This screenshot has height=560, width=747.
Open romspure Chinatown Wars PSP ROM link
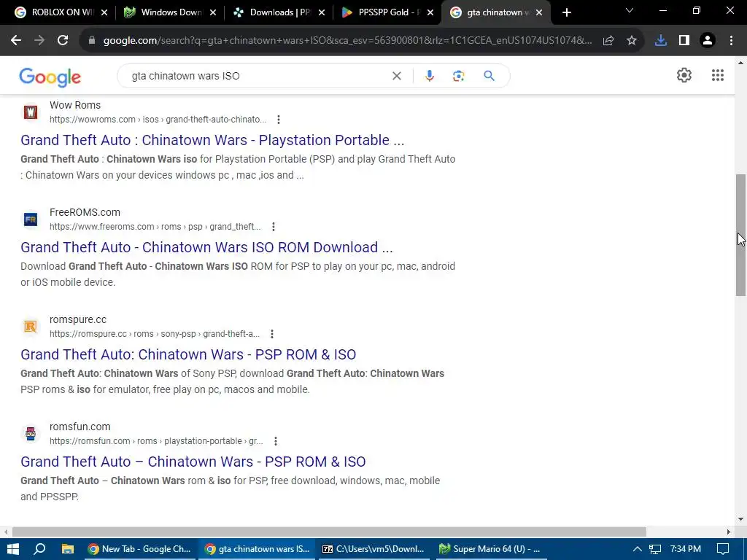coord(188,354)
